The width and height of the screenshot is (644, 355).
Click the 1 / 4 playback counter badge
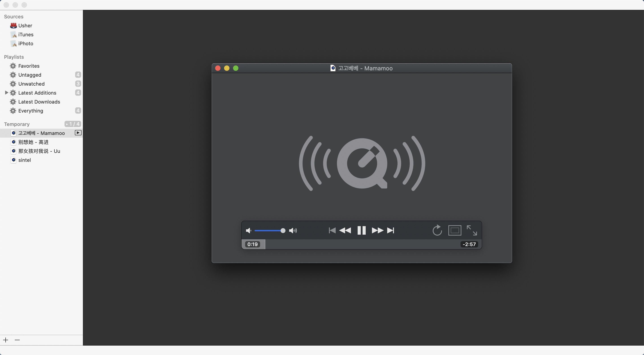[x=73, y=124]
